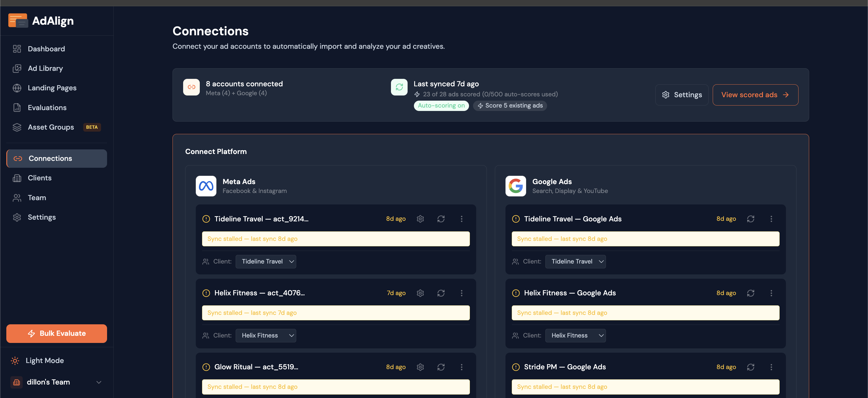Click '23 of 28 ads scored' text
This screenshot has width=868, height=398.
452,94
